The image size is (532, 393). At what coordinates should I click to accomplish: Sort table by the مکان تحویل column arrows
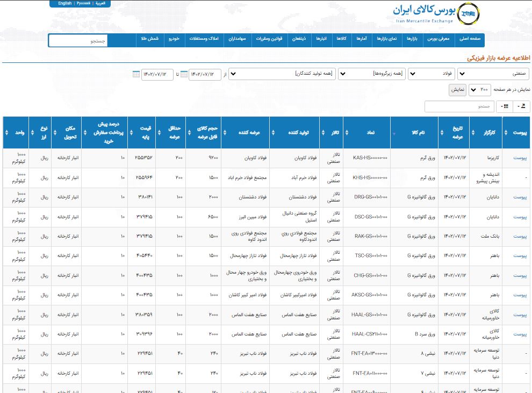click(55, 133)
